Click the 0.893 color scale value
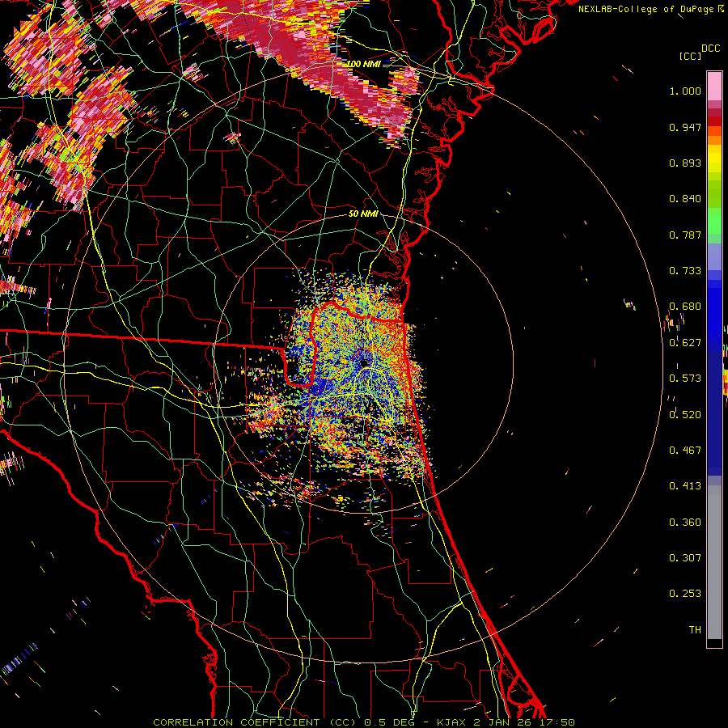Viewport: 728px width, 728px height. (x=685, y=163)
